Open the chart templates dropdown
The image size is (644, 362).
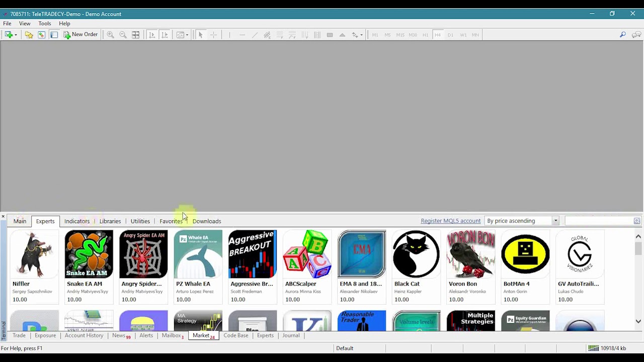[182, 35]
